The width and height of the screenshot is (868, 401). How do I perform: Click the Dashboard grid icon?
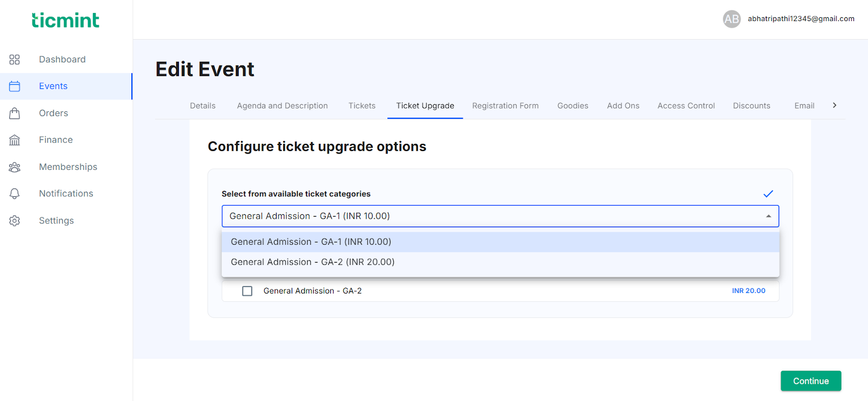tap(15, 60)
